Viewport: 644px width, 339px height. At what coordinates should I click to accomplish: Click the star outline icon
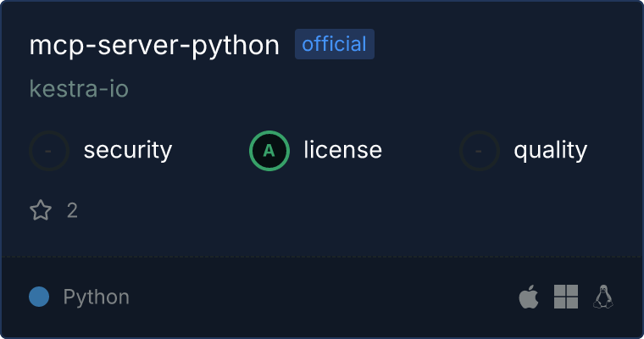tap(41, 210)
